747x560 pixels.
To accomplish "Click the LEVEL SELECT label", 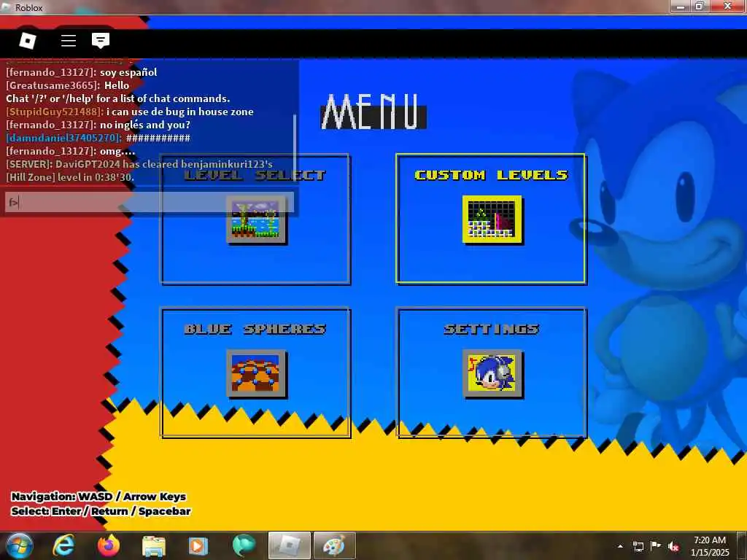I will [255, 175].
